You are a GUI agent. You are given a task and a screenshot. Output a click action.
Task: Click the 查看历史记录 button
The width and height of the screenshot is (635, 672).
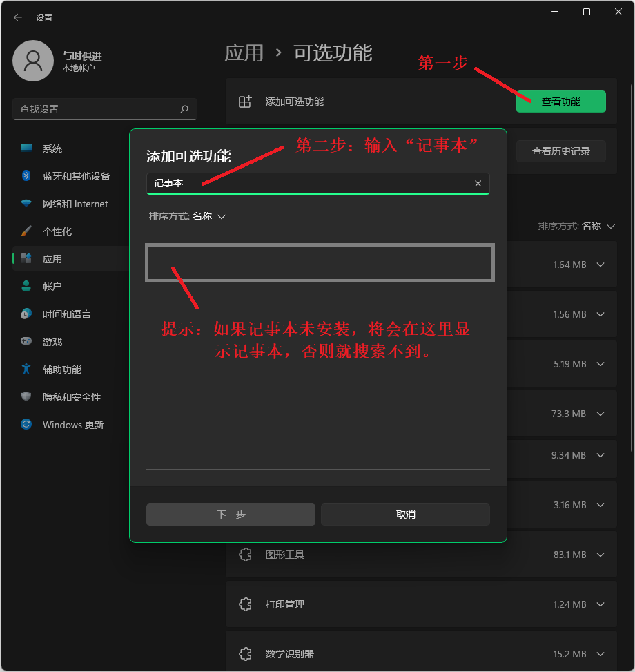pos(560,151)
